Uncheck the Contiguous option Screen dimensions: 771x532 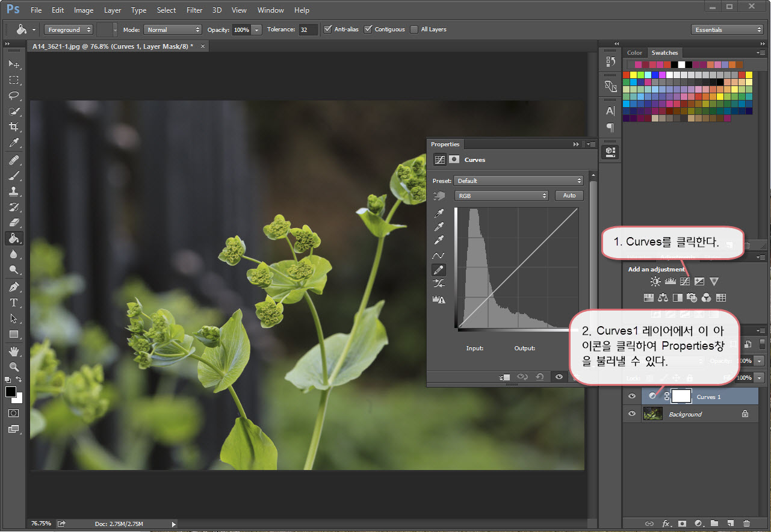point(368,29)
